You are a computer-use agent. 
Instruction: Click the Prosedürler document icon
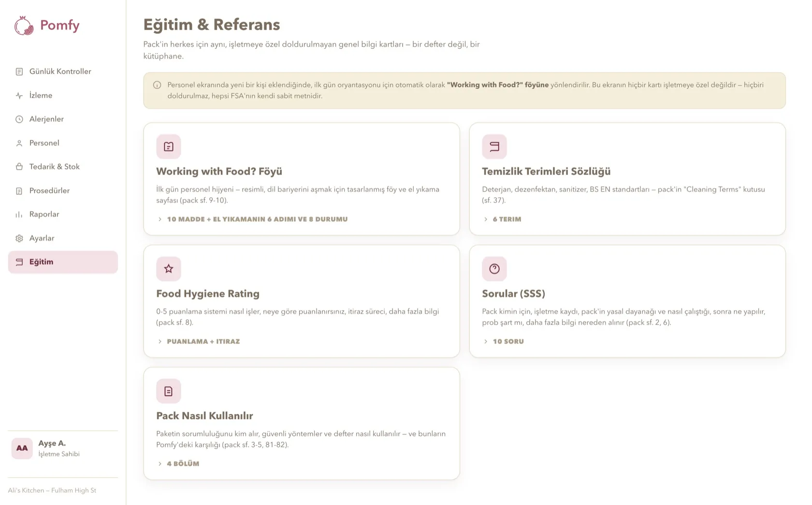click(x=19, y=191)
